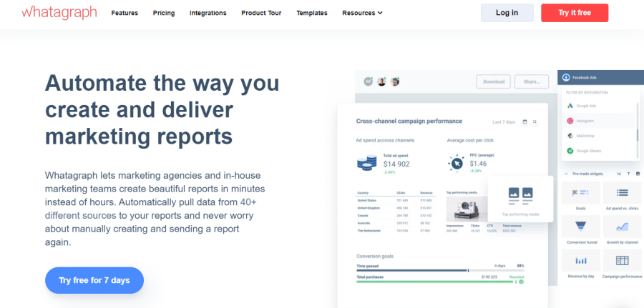Click the United States table row

click(396, 201)
